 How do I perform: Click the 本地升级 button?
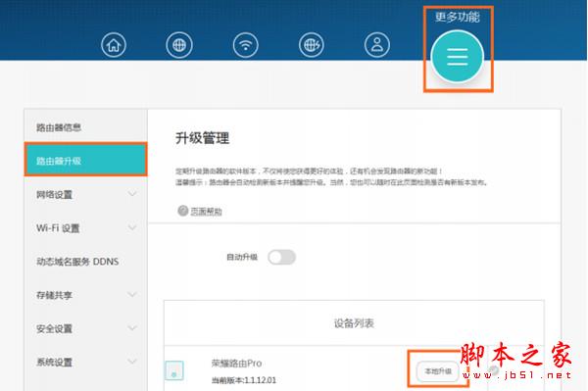pyautogui.click(x=438, y=371)
